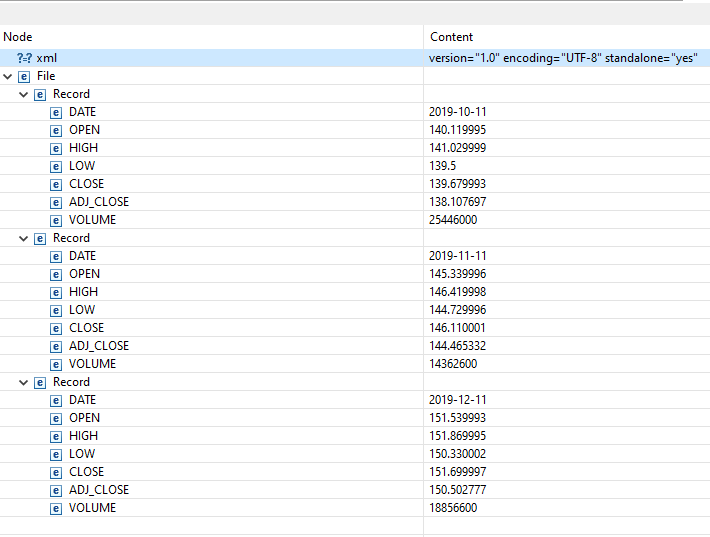Click the File element icon

pyautogui.click(x=24, y=77)
